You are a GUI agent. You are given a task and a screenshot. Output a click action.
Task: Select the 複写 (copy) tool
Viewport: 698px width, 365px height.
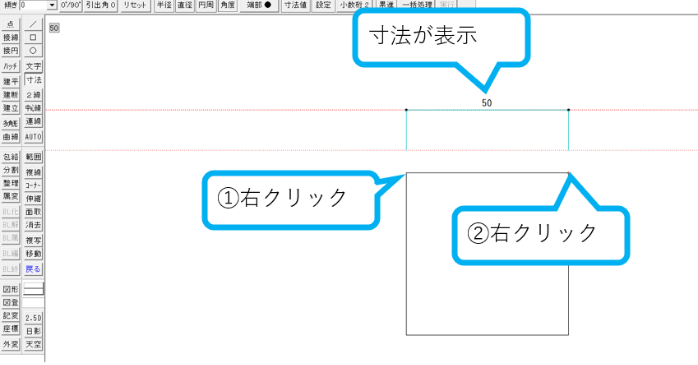pos(33,240)
